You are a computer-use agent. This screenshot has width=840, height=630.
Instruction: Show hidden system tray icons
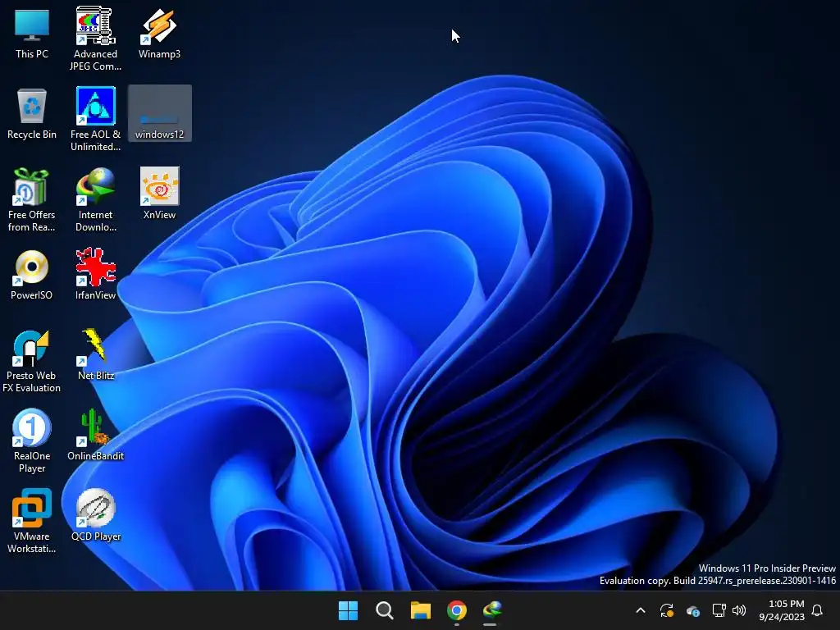click(x=641, y=610)
